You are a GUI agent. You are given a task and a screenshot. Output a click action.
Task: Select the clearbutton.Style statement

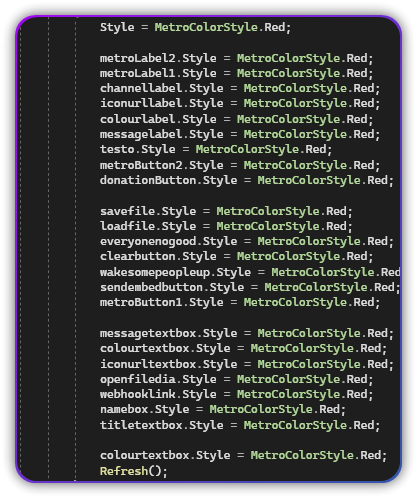click(x=236, y=256)
